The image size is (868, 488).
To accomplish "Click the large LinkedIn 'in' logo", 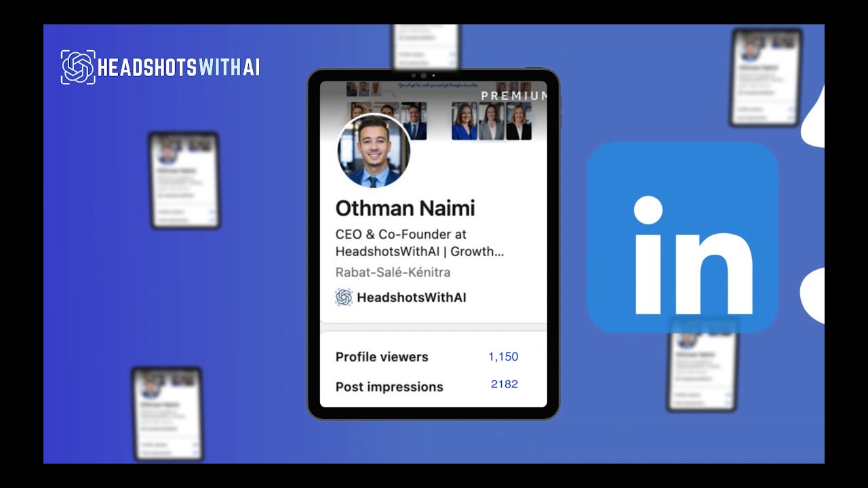I will click(682, 237).
